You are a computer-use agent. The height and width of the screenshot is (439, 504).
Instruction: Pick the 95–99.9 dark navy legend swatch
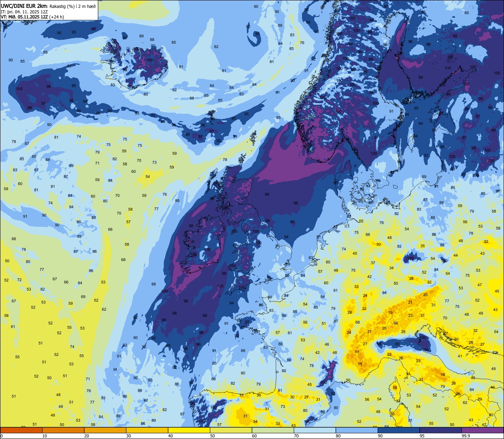(x=441, y=430)
